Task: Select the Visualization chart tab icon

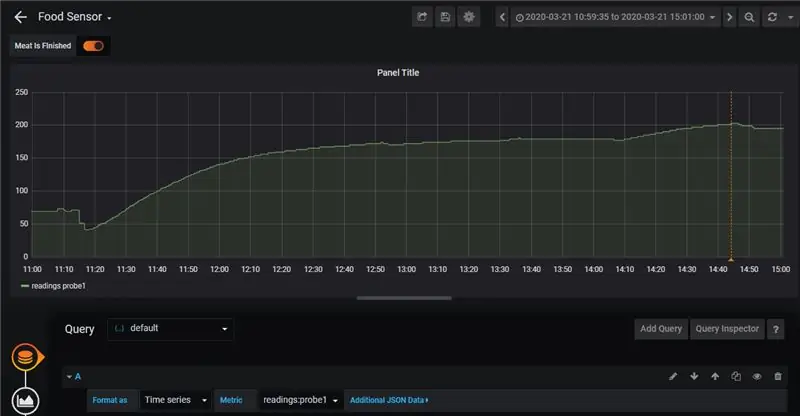Action: [25, 401]
